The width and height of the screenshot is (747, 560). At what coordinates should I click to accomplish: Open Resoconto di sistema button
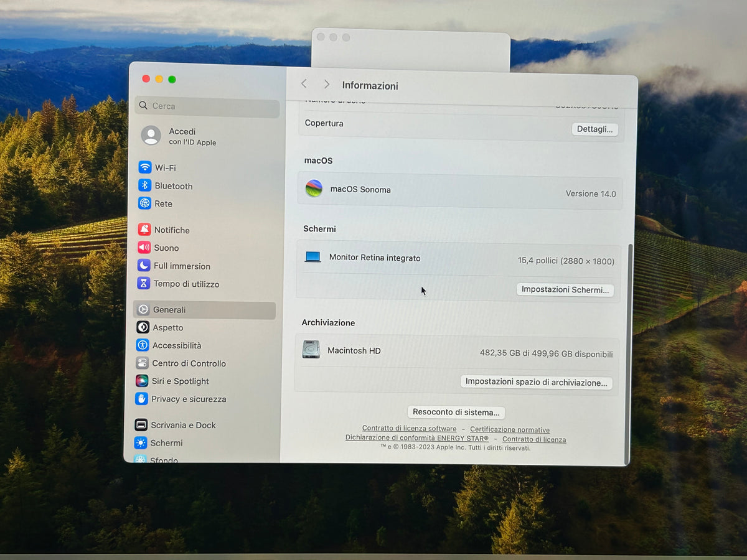coord(456,413)
